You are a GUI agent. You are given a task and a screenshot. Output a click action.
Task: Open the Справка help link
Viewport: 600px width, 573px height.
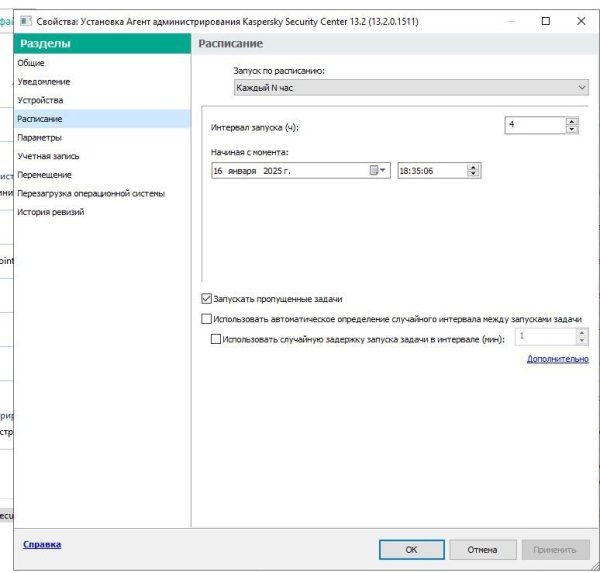click(x=42, y=544)
